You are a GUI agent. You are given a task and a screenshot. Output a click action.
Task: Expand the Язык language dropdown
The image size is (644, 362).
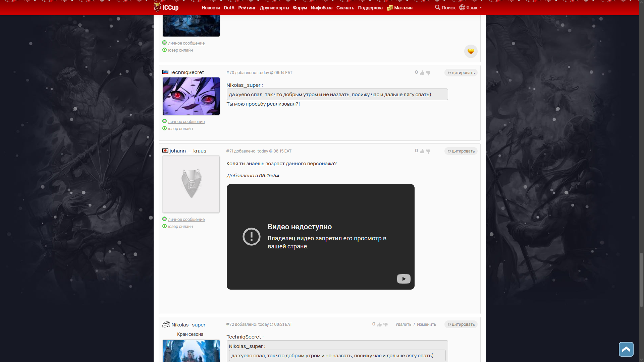coord(471,7)
